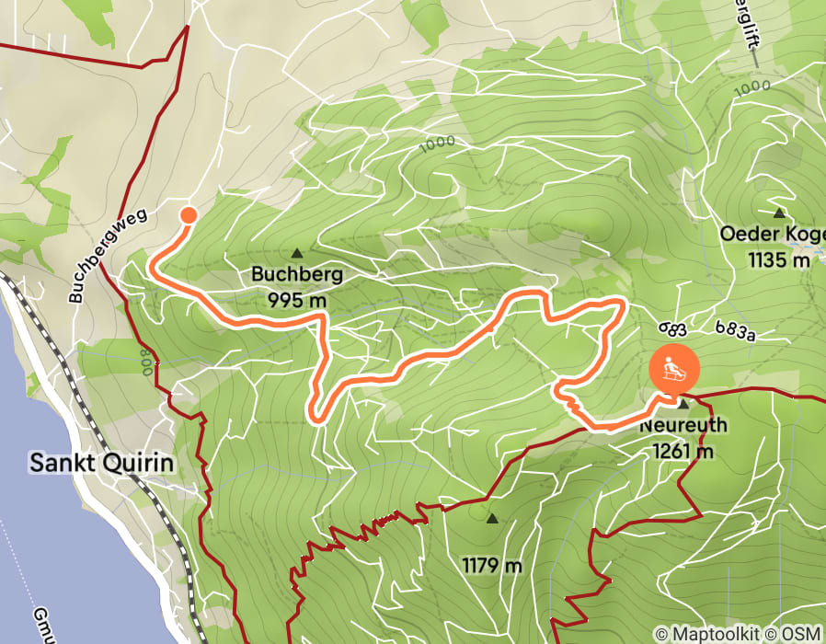This screenshot has height=644, width=826.
Task: Select the Neureuth summit triangle marker
Action: click(683, 405)
